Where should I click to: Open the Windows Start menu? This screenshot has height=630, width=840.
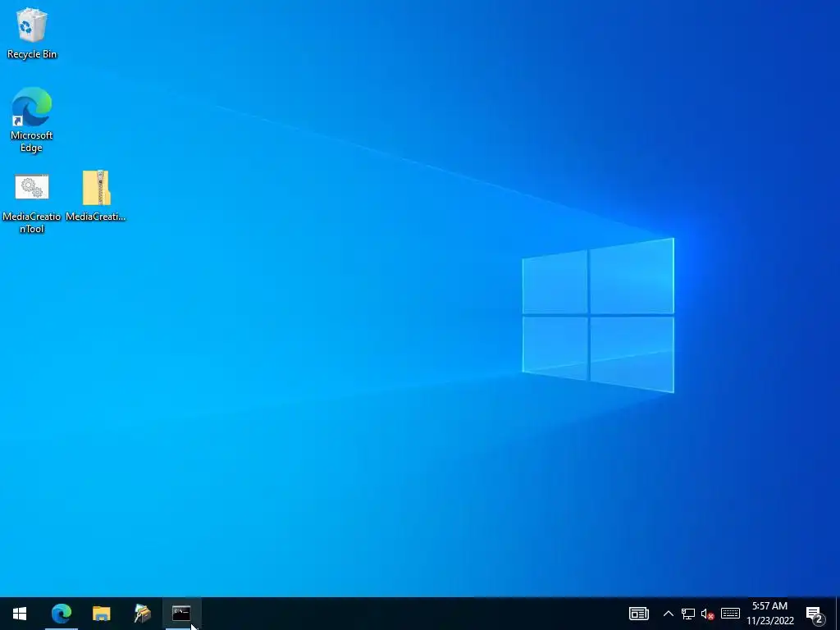(20, 614)
